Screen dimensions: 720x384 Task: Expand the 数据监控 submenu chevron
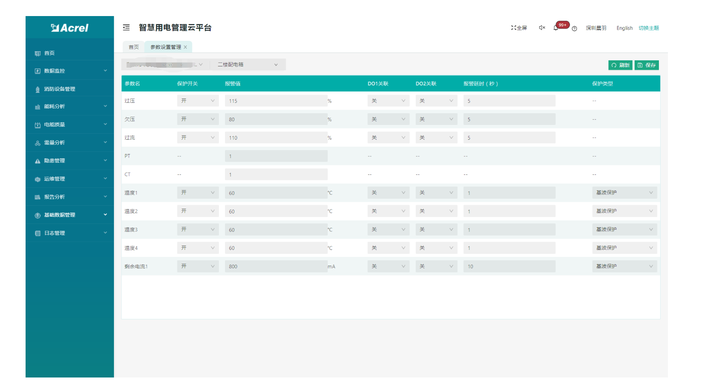pyautogui.click(x=105, y=71)
